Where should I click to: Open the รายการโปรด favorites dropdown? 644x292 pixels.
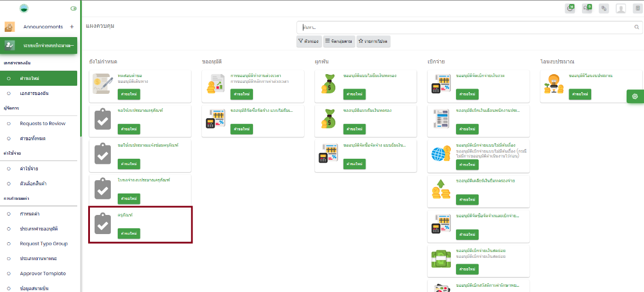(x=372, y=41)
